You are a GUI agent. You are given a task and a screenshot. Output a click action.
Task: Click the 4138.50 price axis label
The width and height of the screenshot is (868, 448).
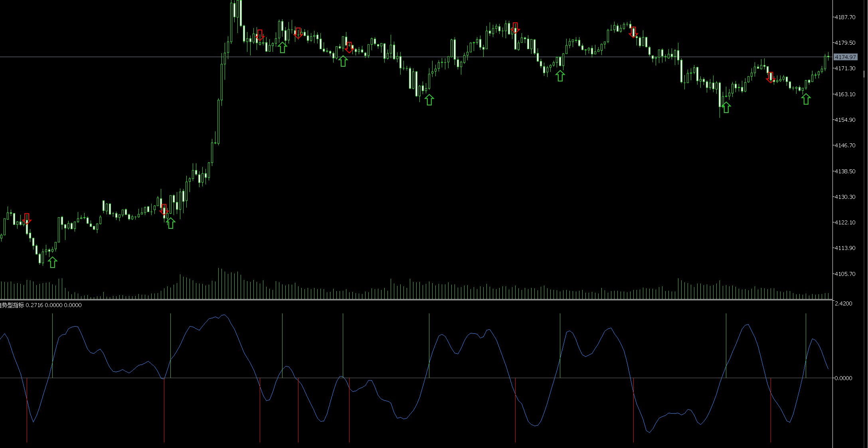point(845,171)
